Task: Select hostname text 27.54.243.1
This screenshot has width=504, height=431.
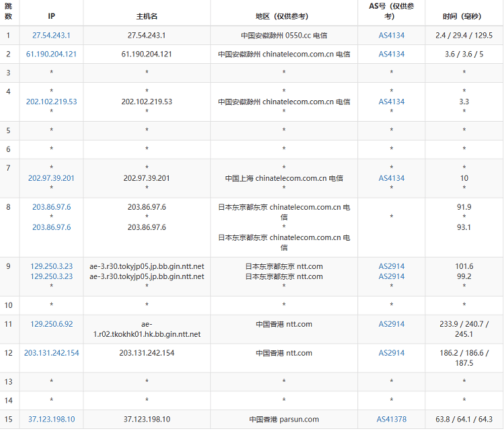Action: pos(146,36)
